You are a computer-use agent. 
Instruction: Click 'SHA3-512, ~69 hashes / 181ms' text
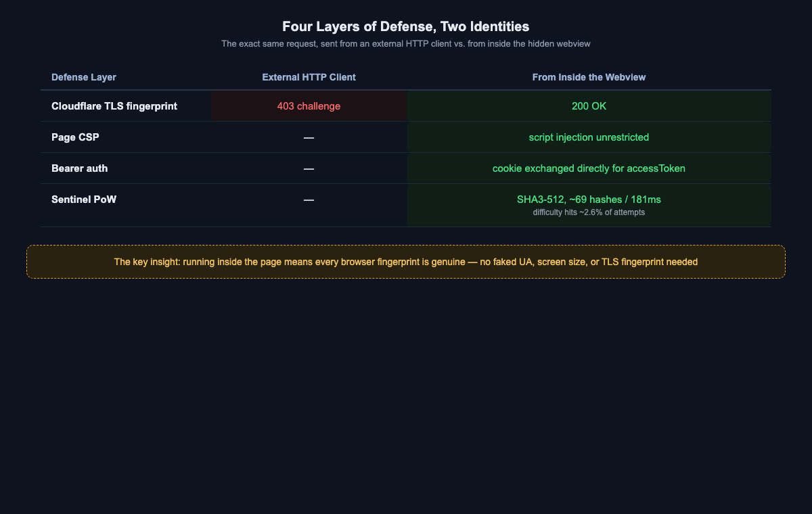(589, 200)
